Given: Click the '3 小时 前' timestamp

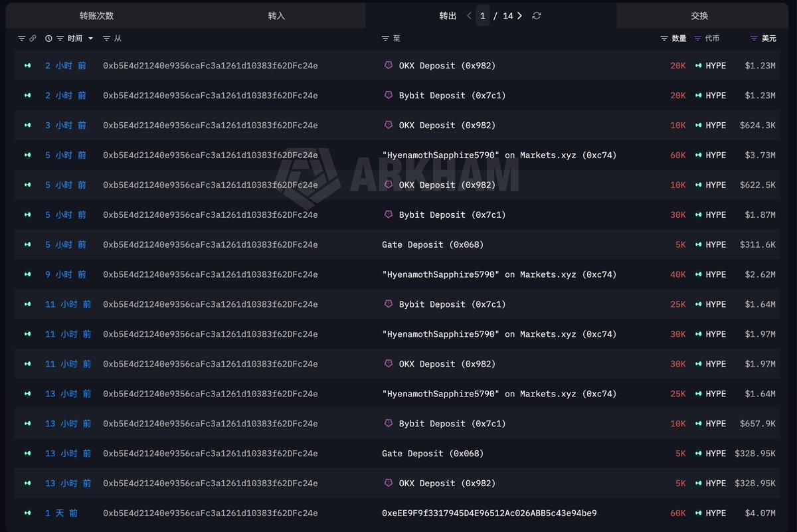Looking at the screenshot, I should pyautogui.click(x=66, y=126).
